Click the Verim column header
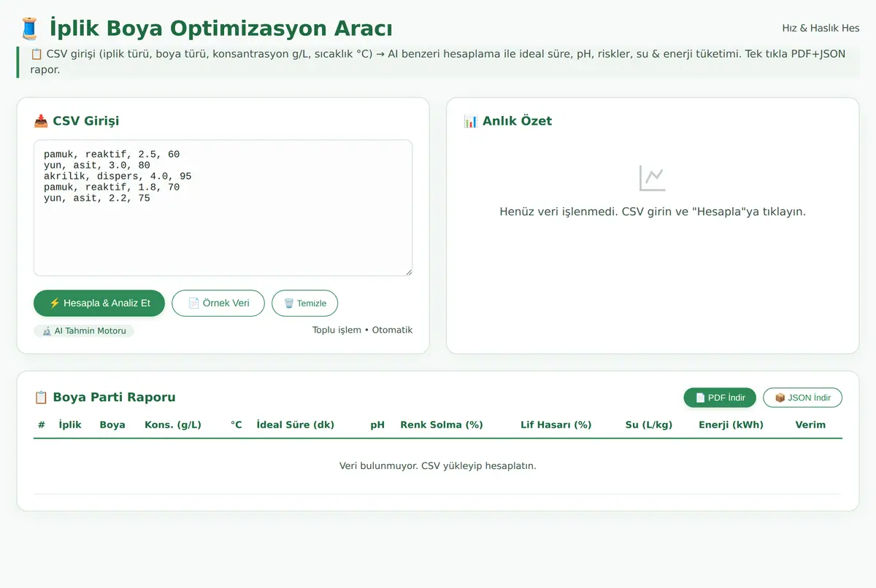Screen dimensions: 876x588 point(810,425)
